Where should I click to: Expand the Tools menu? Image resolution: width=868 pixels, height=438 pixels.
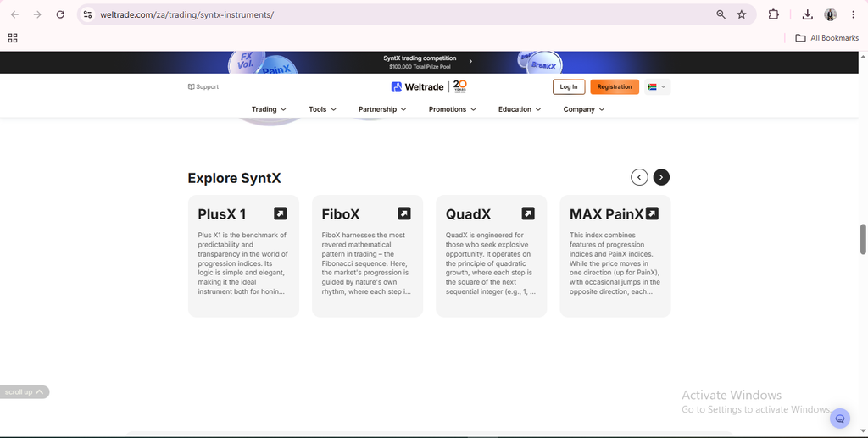click(323, 109)
